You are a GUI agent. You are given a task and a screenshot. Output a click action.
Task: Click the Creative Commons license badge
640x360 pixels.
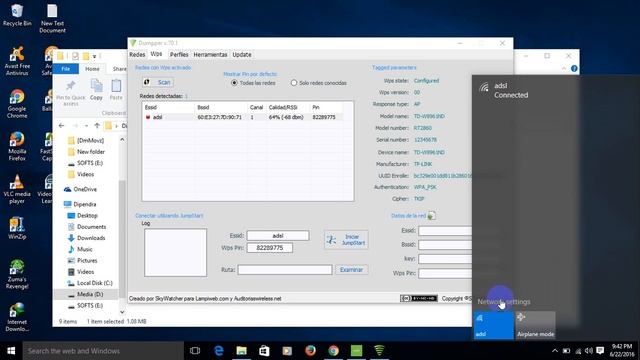[x=419, y=298]
